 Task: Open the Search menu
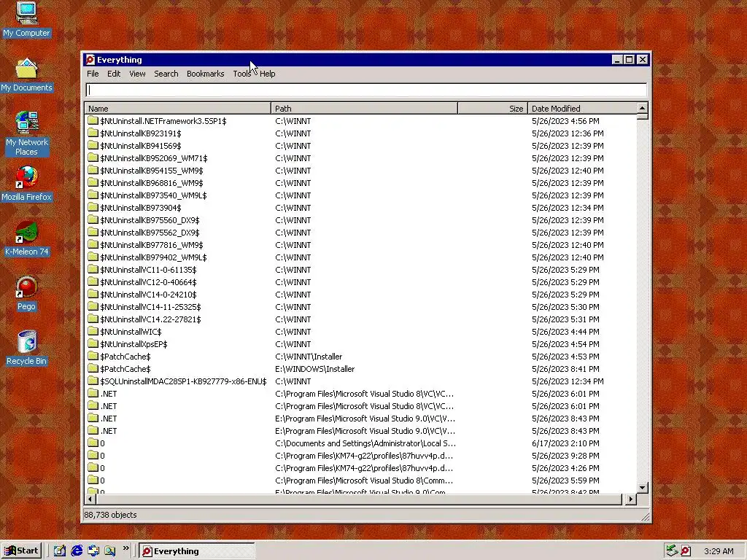166,74
